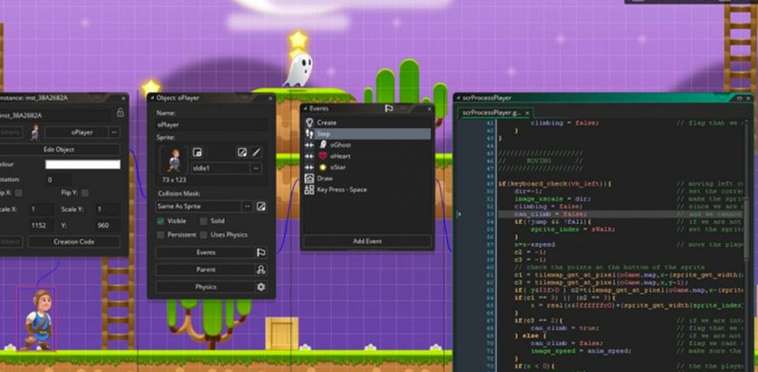This screenshot has width=758, height=372.
Task: Open the sprite selector ellipsis next to sIdle1
Action: [256, 168]
